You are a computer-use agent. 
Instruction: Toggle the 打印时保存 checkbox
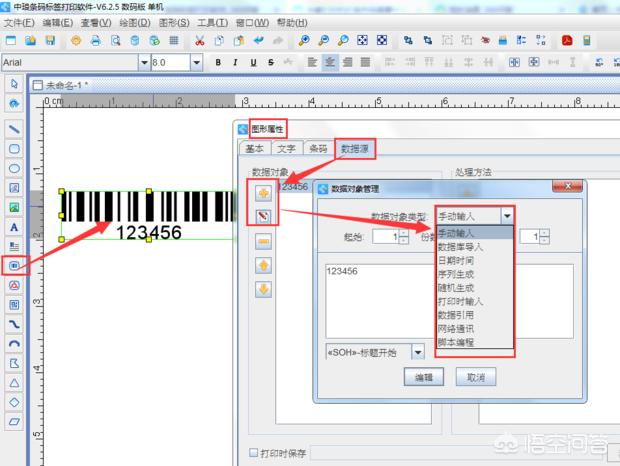click(253, 453)
